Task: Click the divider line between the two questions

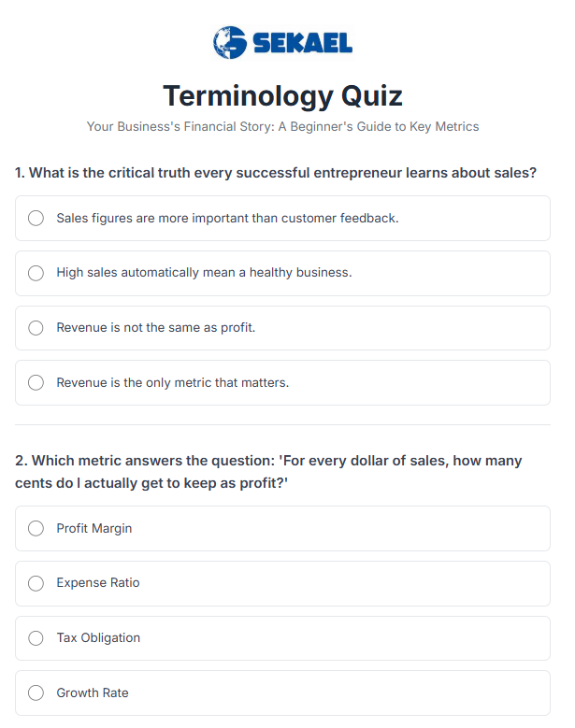Action: (282, 425)
